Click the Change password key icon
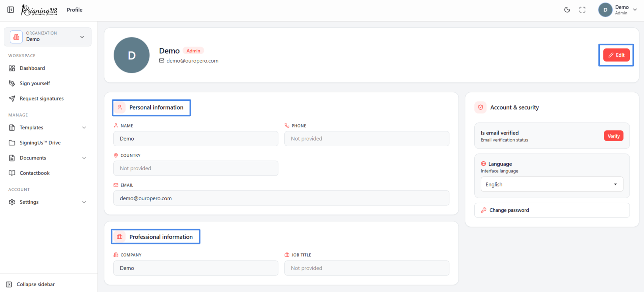The height and width of the screenshot is (292, 644). (x=484, y=210)
